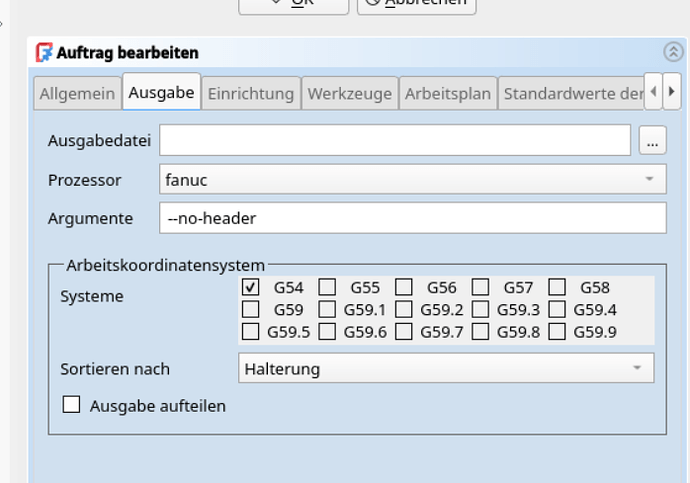690x483 pixels.
Task: Click the Argumente input field
Action: tap(412, 218)
